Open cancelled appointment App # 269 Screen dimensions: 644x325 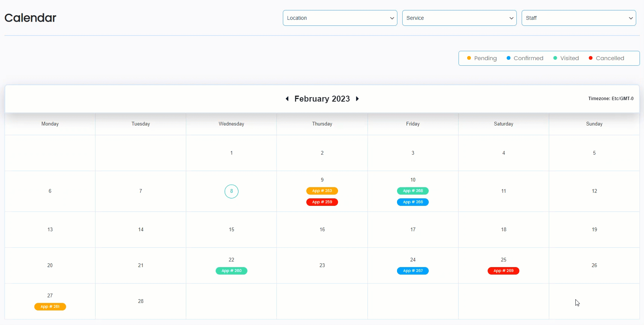tap(503, 271)
